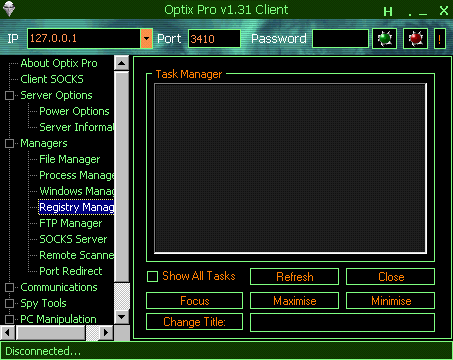Collapse the Server Options tree node
453x360 pixels.
click(9, 96)
